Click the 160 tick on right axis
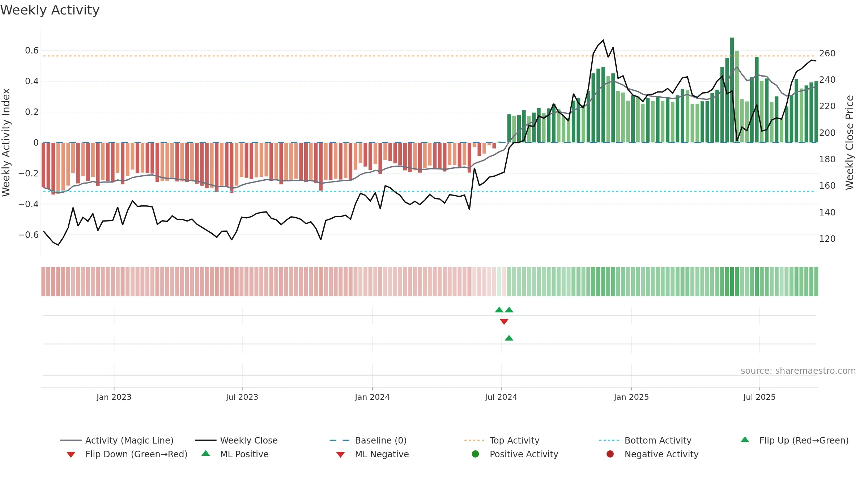The width and height of the screenshot is (868, 488). pyautogui.click(x=827, y=186)
